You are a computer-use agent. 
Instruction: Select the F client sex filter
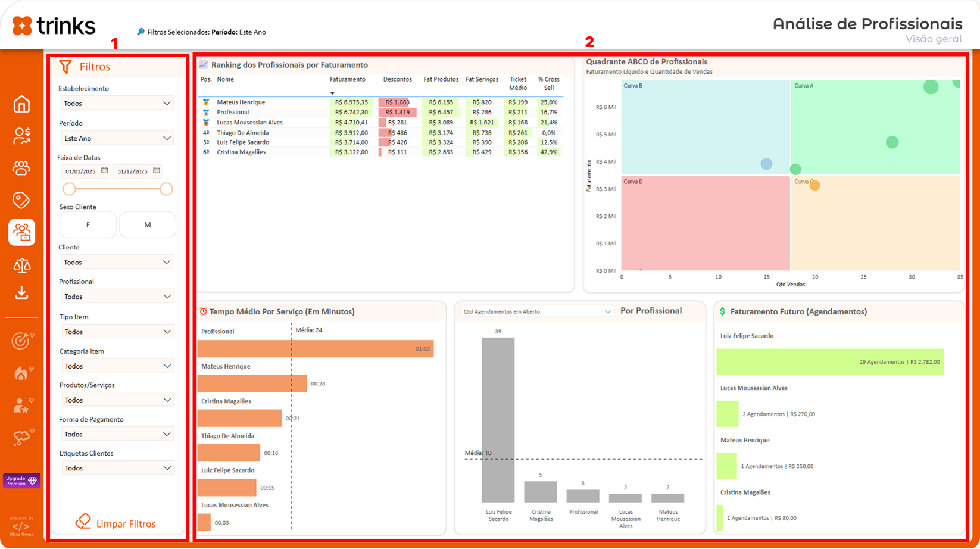[x=88, y=225]
